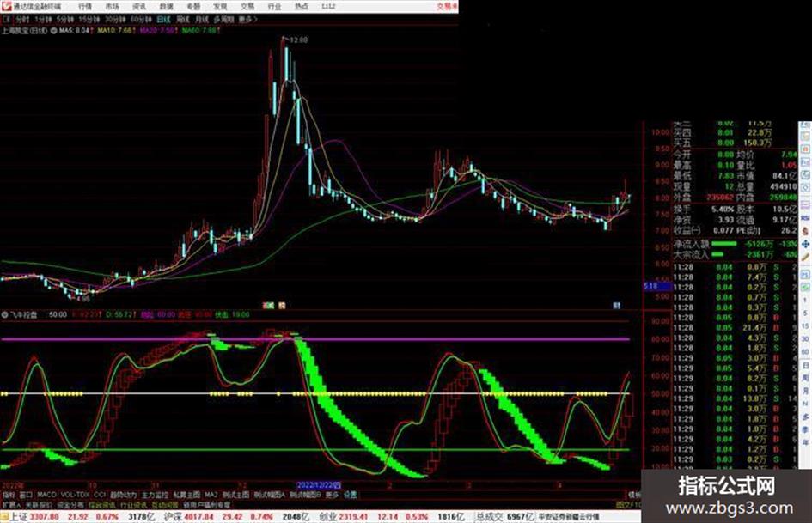The image size is (812, 523).
Task: Click the 日 period shortcut in right sidebar
Action: click(805, 366)
